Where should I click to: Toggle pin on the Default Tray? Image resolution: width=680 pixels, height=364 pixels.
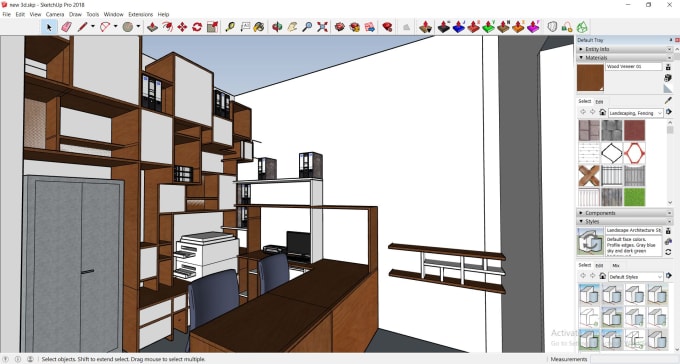pyautogui.click(x=670, y=40)
